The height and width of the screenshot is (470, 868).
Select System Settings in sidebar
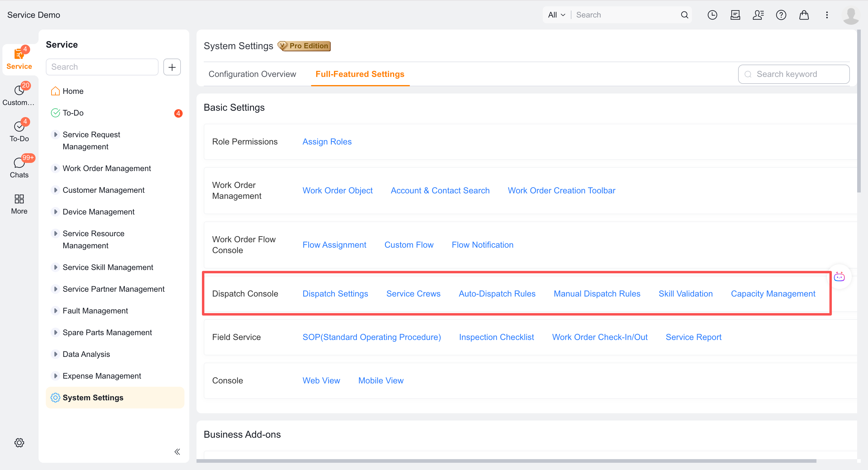coord(115,398)
